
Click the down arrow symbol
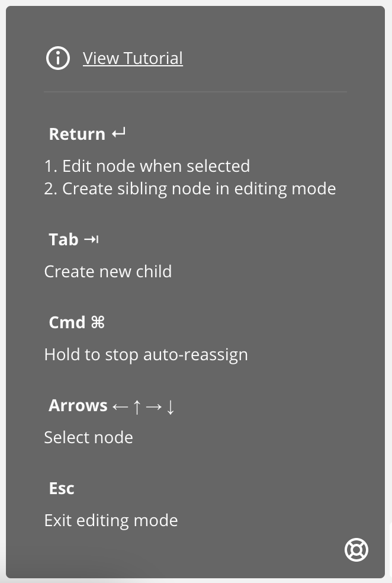coord(171,406)
